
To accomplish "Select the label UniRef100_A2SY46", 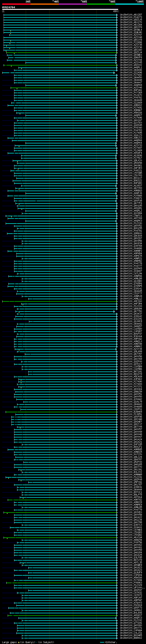I will click(131, 87).
